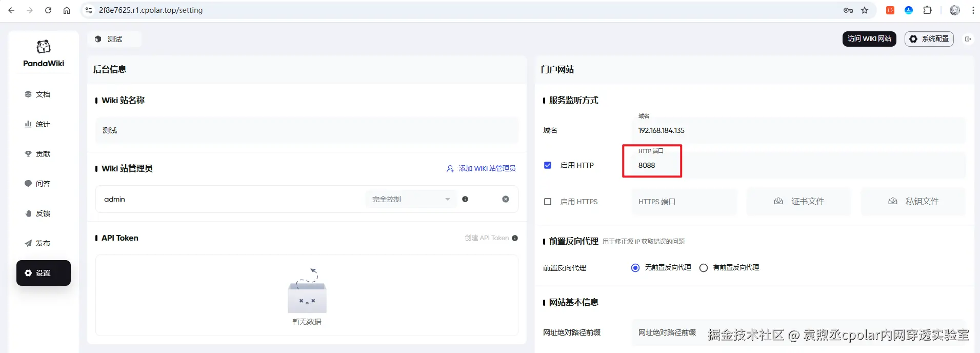Go back with browser back arrow
Image resolution: width=980 pixels, height=353 pixels.
[x=11, y=10]
